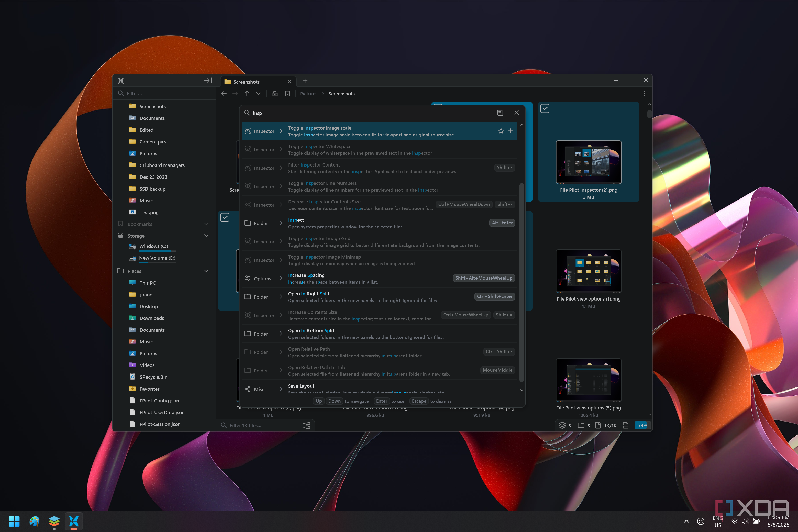The width and height of the screenshot is (798, 532).
Task: Open the File Pilot view options (1).png thumbnail
Action: (588, 271)
